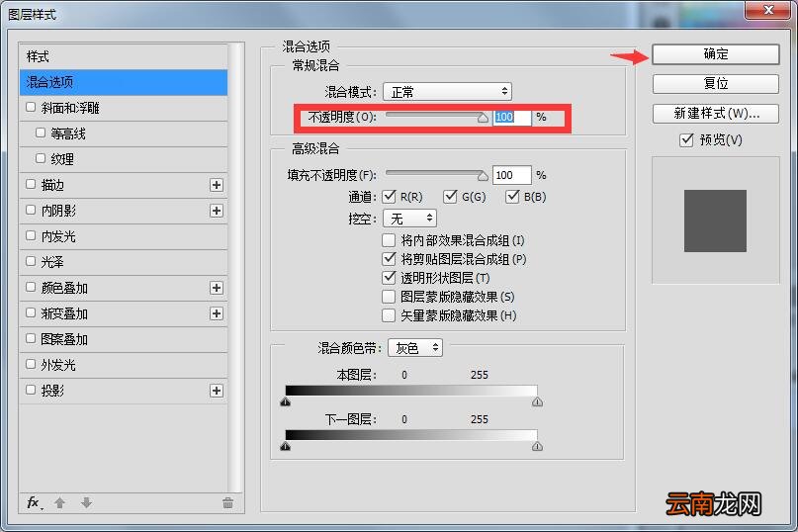Uncheck the B(B) channel checkbox

(x=512, y=197)
